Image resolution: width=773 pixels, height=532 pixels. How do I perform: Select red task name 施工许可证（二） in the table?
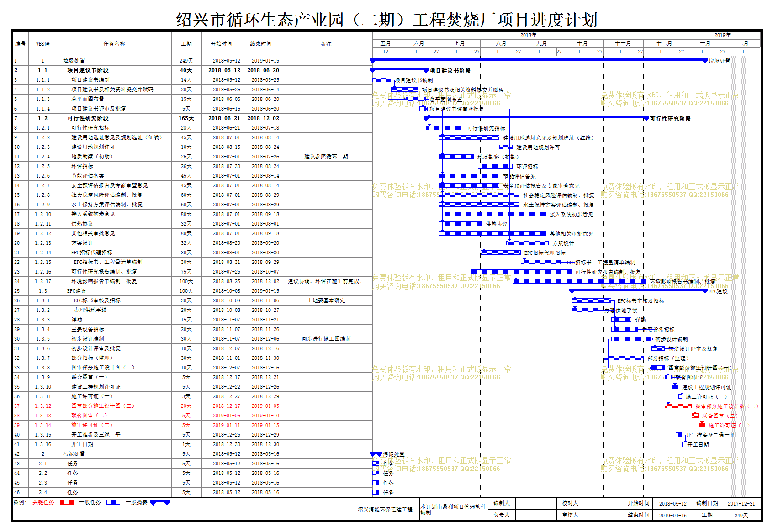coord(92,425)
